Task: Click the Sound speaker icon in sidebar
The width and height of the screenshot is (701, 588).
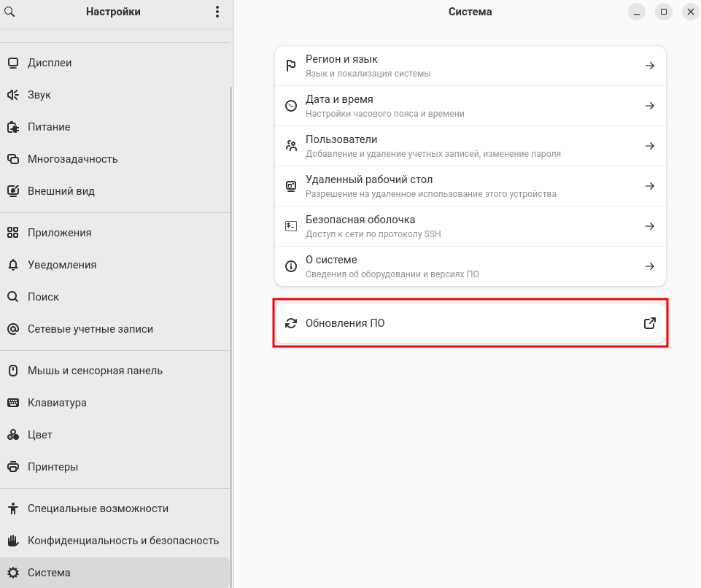Action: [12, 95]
